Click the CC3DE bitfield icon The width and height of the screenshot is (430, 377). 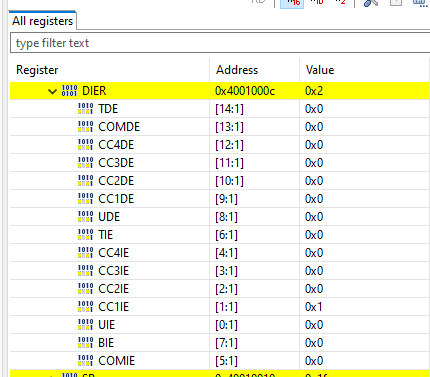point(85,163)
